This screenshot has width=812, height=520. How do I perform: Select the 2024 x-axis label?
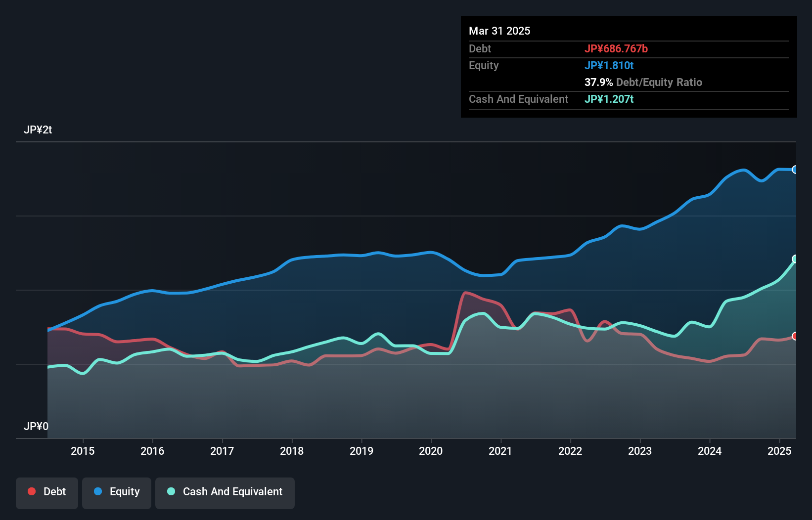coord(710,451)
